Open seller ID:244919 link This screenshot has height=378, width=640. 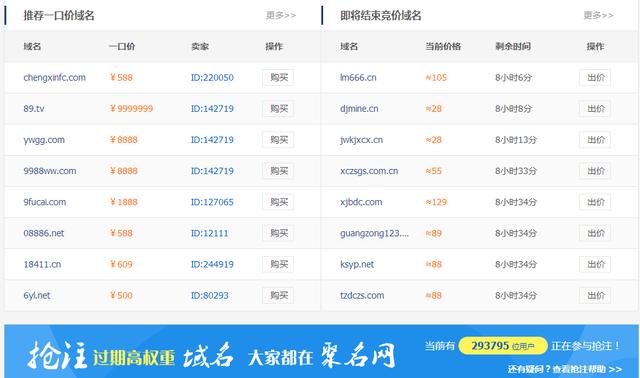click(x=212, y=264)
